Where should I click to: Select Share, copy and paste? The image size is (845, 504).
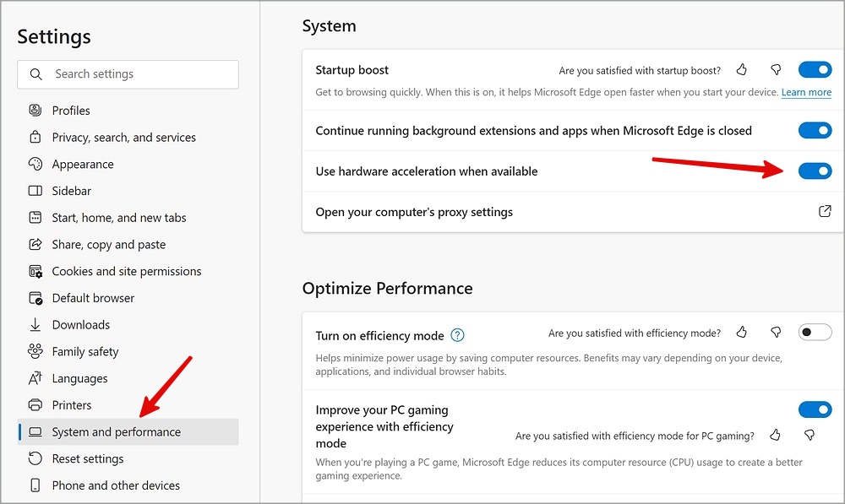(128, 245)
